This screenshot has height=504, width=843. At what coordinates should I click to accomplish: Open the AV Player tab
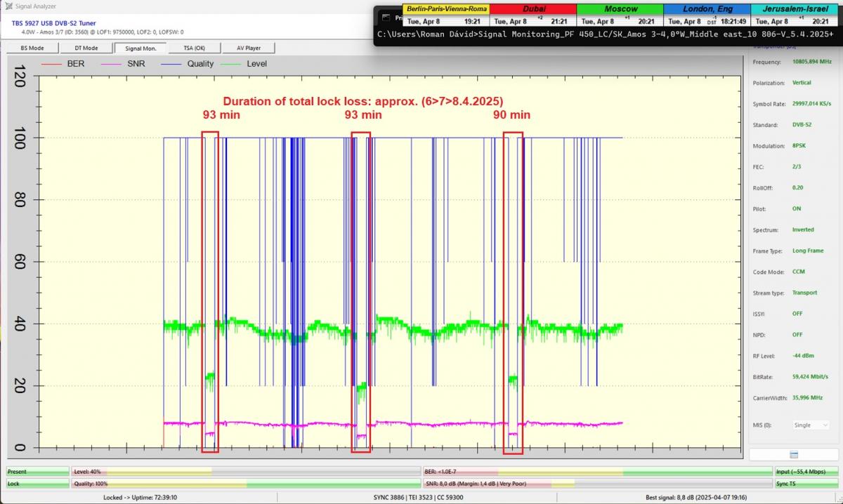[248, 48]
